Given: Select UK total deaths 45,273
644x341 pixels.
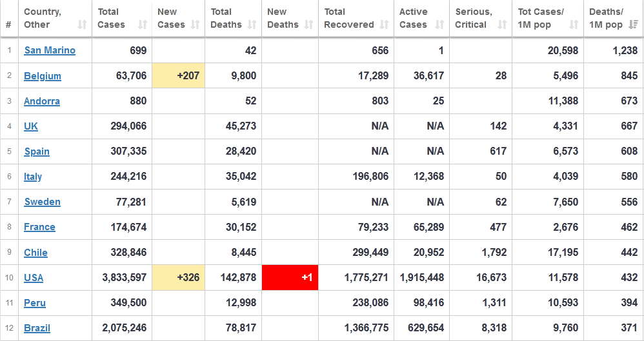Looking at the screenshot, I should click(241, 126).
